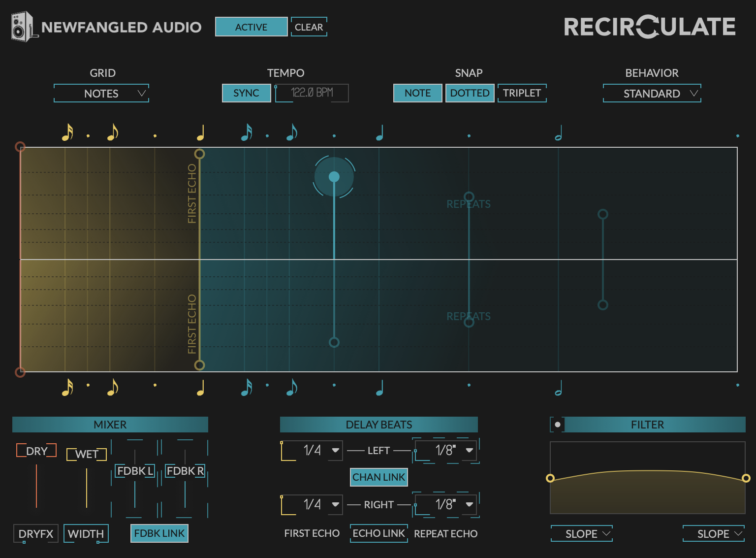This screenshot has height=558, width=756.
Task: Click the blue half note icon above the grid
Action: click(558, 132)
